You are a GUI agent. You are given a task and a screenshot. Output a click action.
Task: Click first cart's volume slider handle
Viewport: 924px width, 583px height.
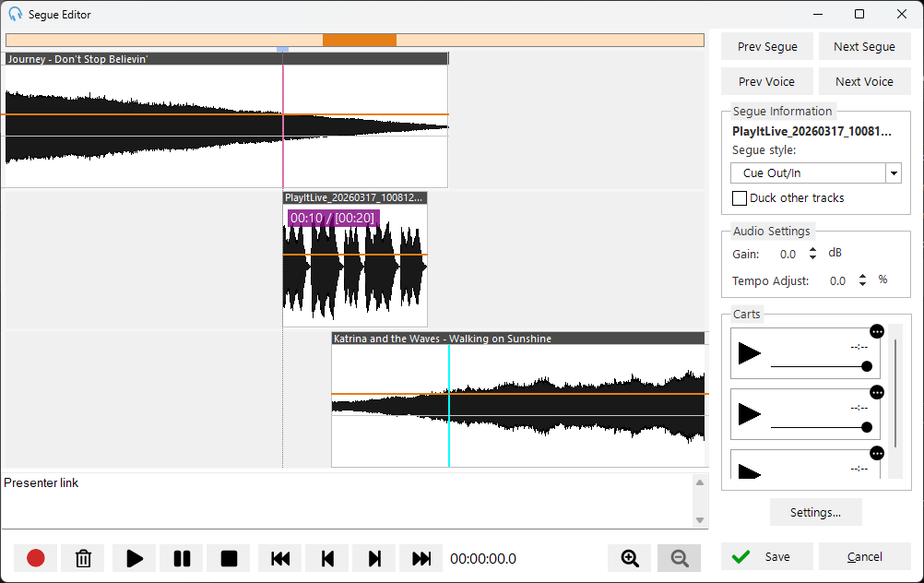coord(866,366)
